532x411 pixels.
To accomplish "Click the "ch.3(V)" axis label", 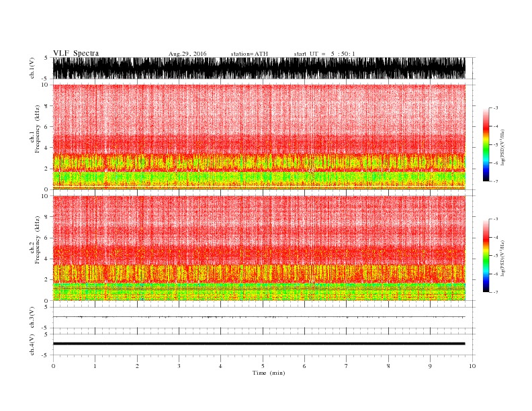I will [x=32, y=318].
